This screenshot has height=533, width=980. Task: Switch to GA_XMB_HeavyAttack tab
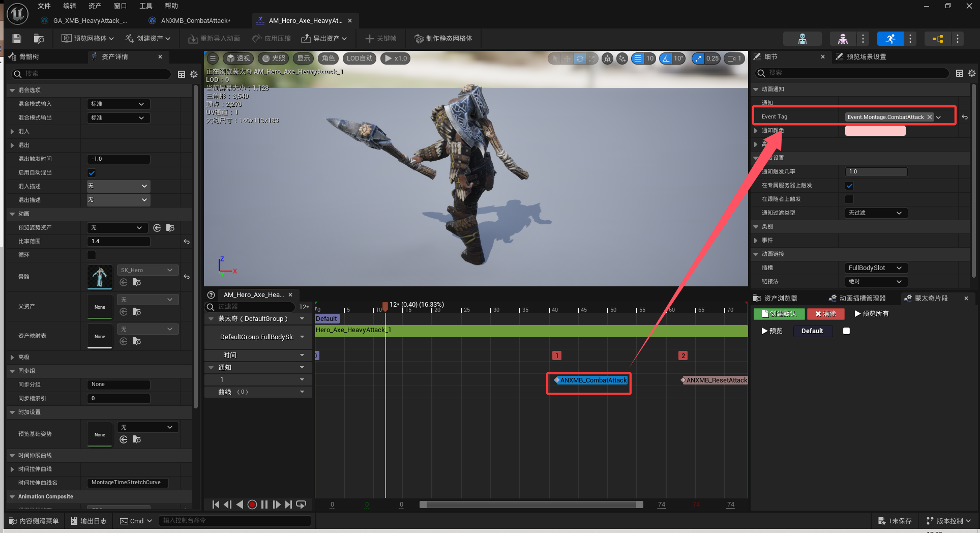point(84,21)
